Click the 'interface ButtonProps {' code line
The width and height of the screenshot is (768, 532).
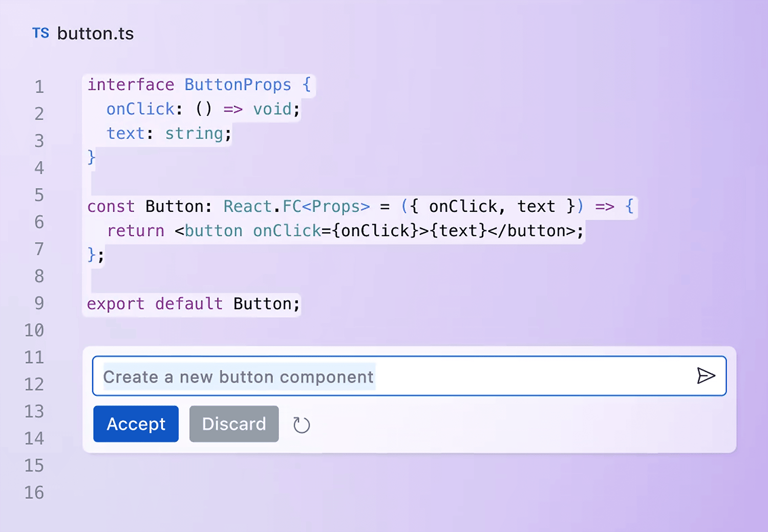(199, 85)
